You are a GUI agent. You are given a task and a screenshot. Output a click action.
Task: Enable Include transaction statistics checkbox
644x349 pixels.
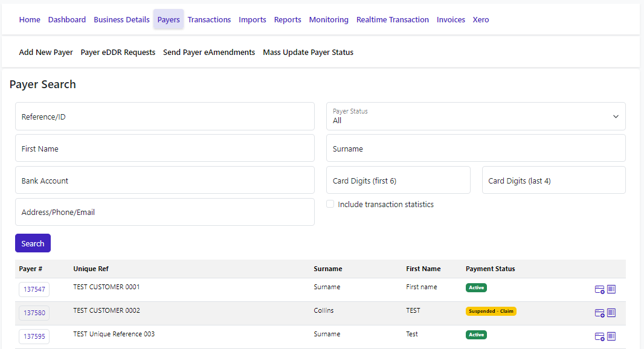point(330,204)
